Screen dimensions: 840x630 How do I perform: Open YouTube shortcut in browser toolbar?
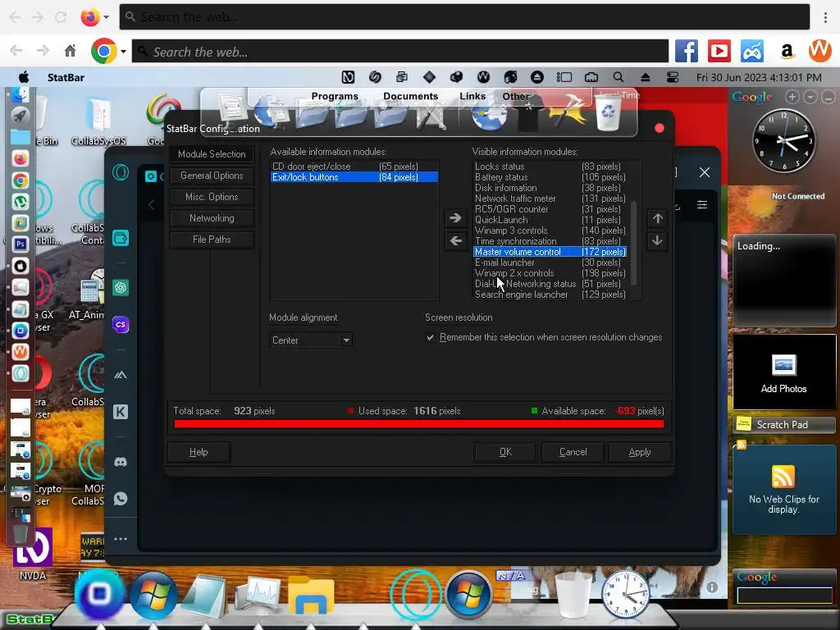click(719, 52)
